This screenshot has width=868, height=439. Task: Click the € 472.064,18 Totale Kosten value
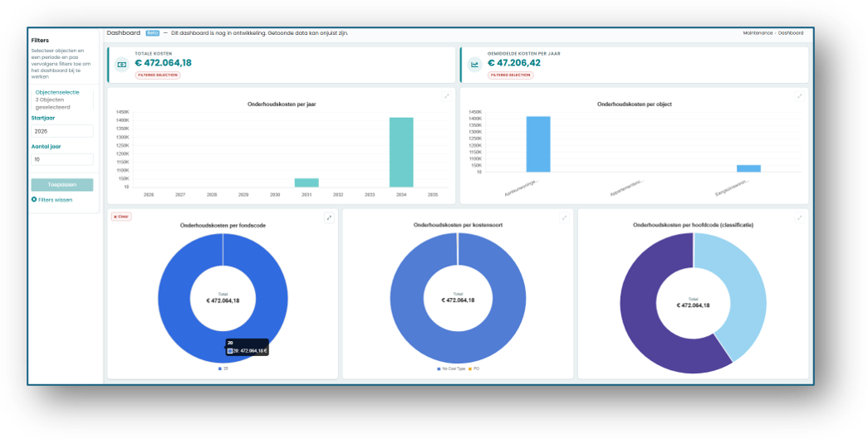pos(164,63)
